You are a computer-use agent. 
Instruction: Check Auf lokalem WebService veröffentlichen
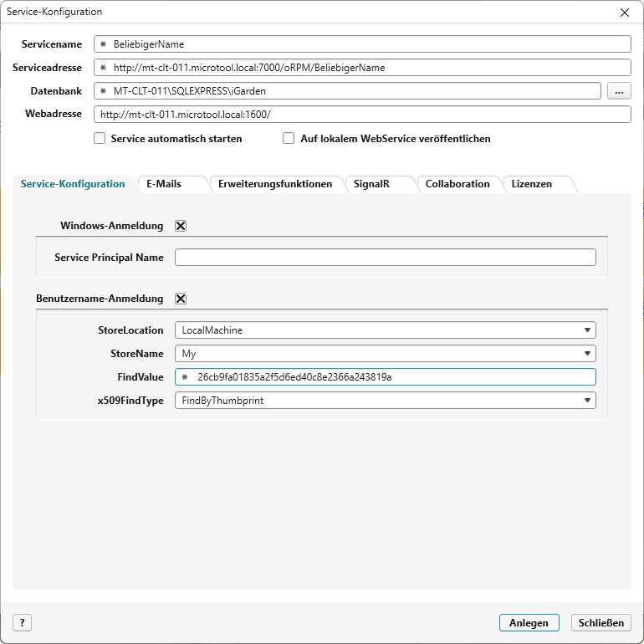point(289,139)
